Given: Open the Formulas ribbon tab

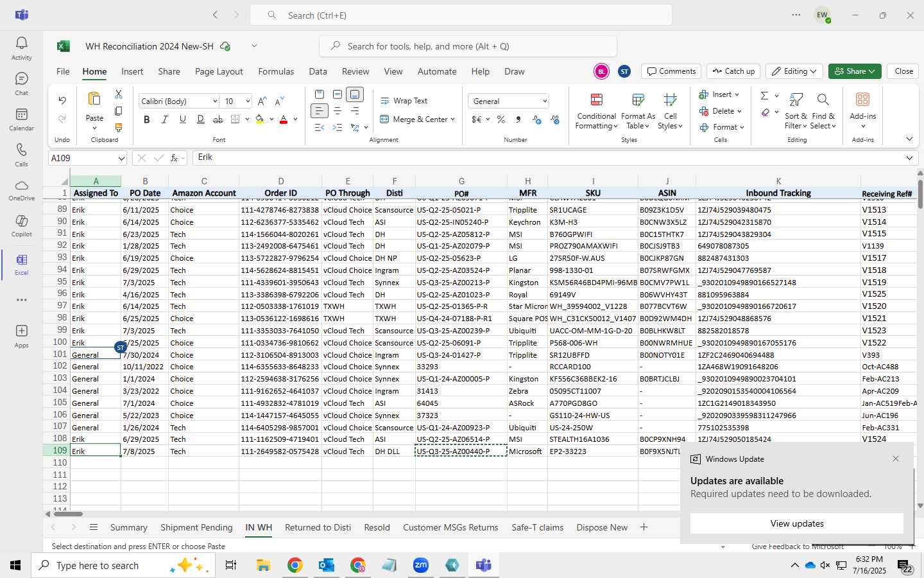Looking at the screenshot, I should [276, 71].
